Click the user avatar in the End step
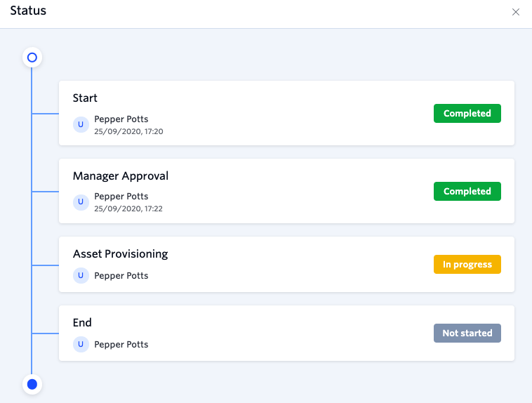This screenshot has width=532, height=403. click(x=81, y=344)
